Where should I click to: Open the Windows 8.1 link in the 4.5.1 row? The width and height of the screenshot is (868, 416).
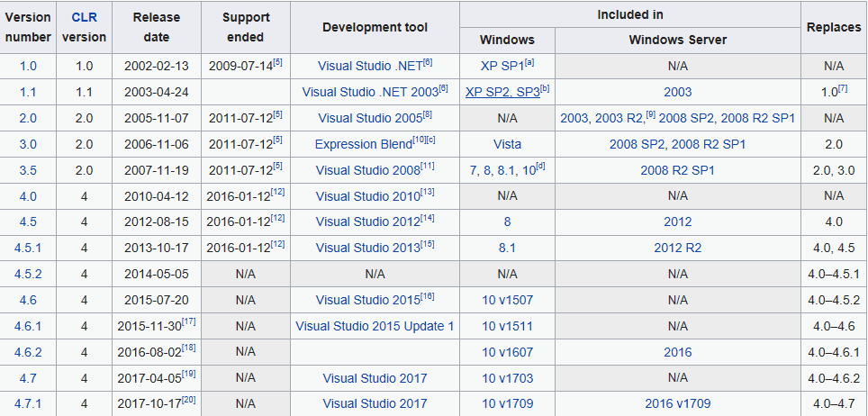[507, 248]
